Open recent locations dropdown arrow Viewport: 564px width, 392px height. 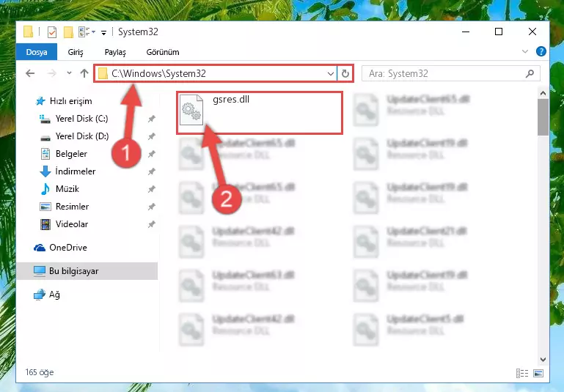coord(69,73)
